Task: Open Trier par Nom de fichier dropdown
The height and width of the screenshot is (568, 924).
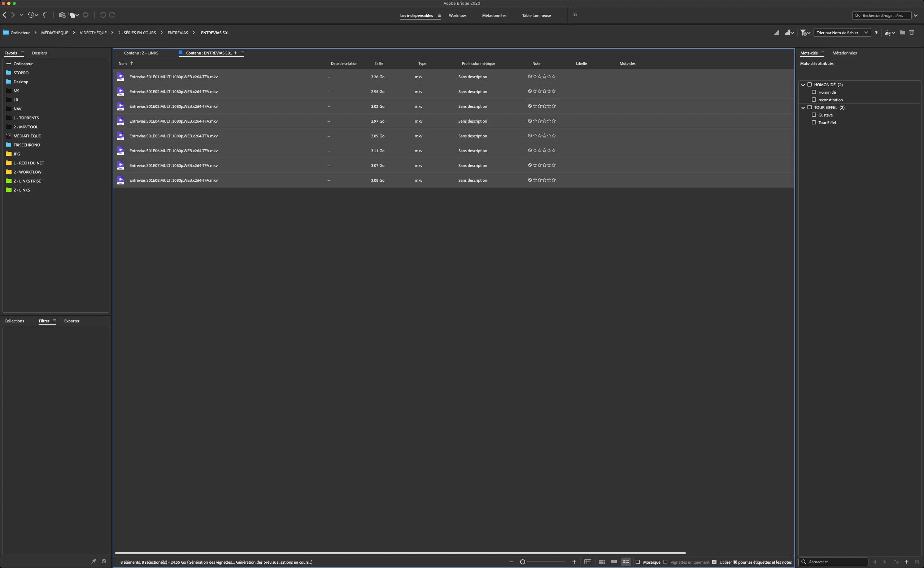Action: click(842, 33)
